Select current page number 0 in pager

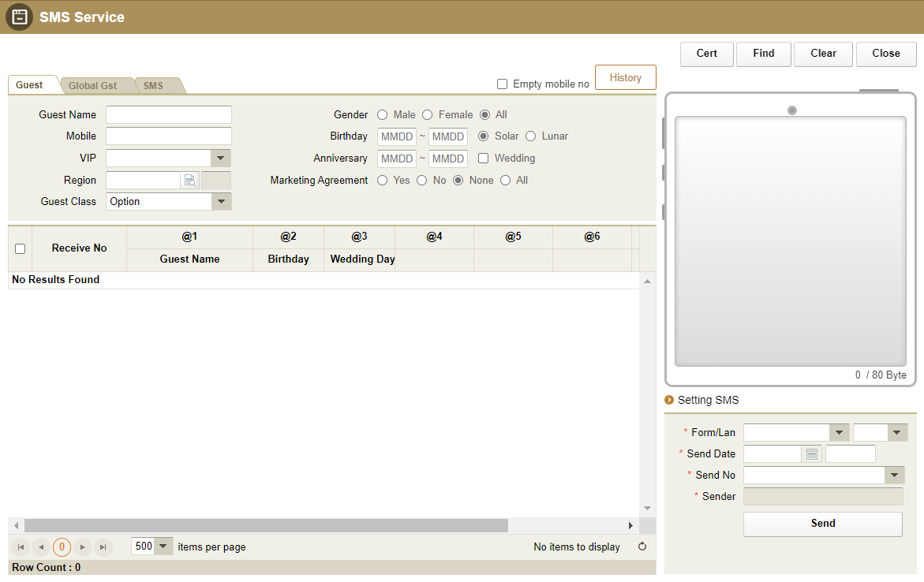click(x=62, y=547)
